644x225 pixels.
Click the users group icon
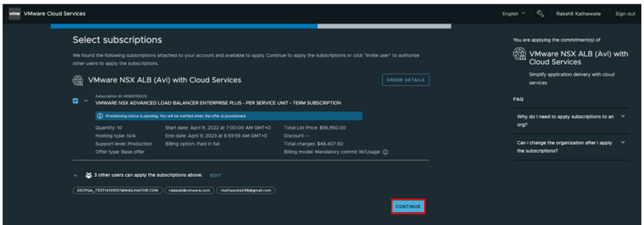(x=89, y=175)
